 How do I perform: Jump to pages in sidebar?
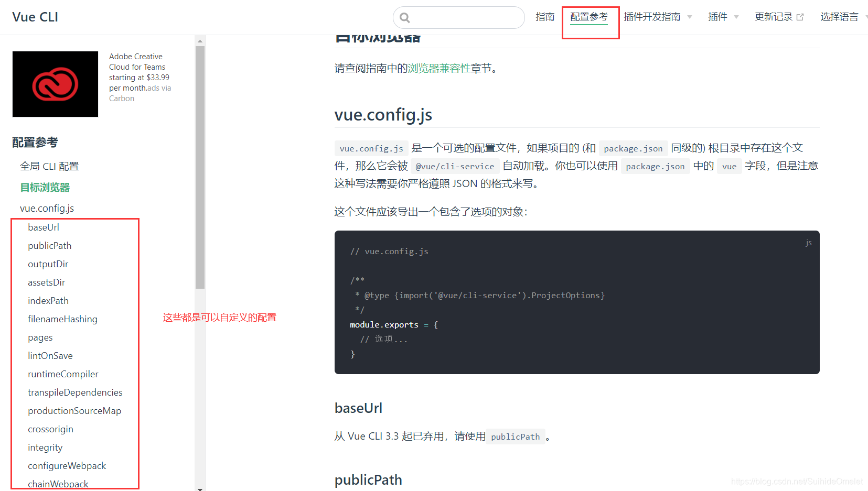click(40, 337)
